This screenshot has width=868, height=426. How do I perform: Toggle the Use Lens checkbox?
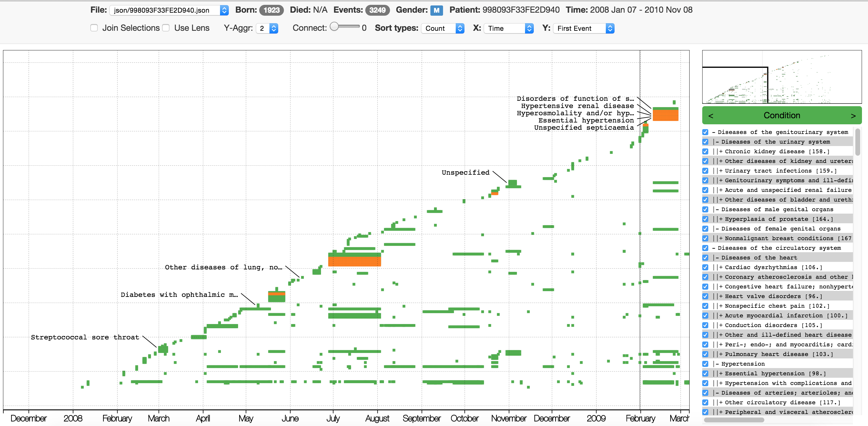coord(166,28)
